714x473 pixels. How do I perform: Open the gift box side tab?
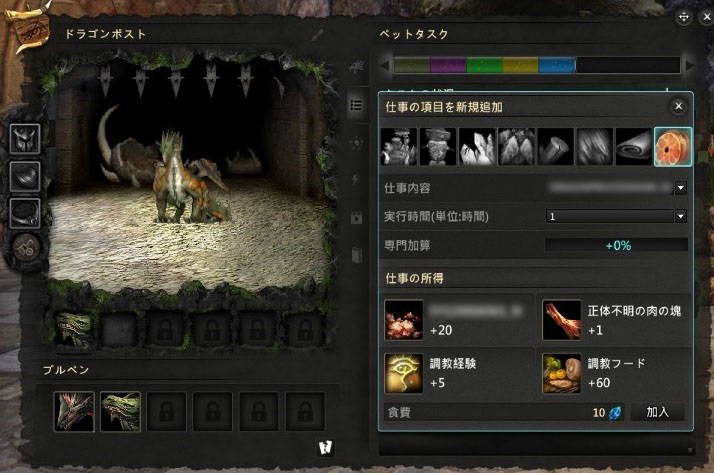click(356, 217)
